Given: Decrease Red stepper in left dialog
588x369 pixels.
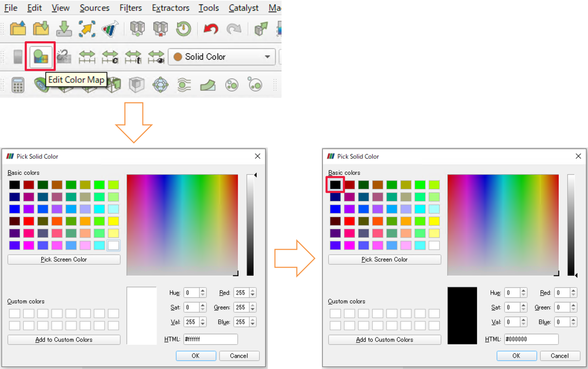Looking at the screenshot, I should click(253, 295).
